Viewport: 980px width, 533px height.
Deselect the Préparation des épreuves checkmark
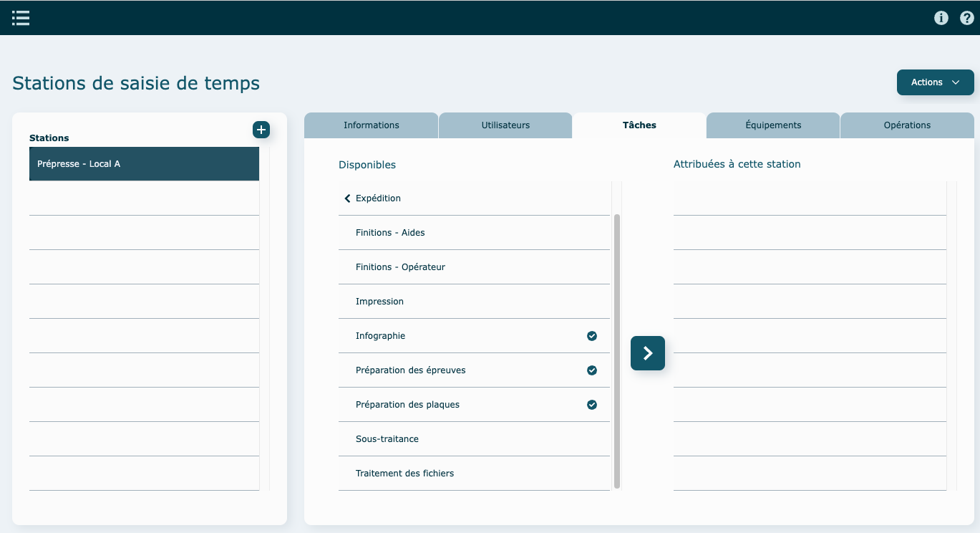tap(592, 370)
